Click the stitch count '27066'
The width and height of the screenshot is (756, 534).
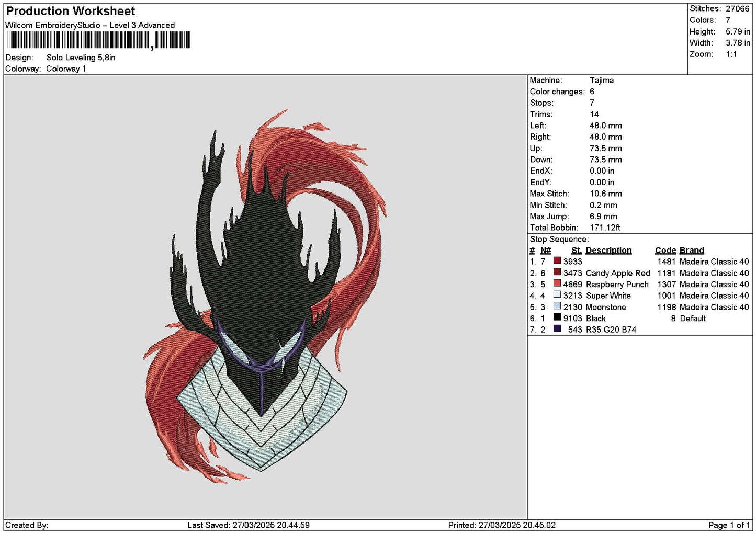click(x=738, y=9)
